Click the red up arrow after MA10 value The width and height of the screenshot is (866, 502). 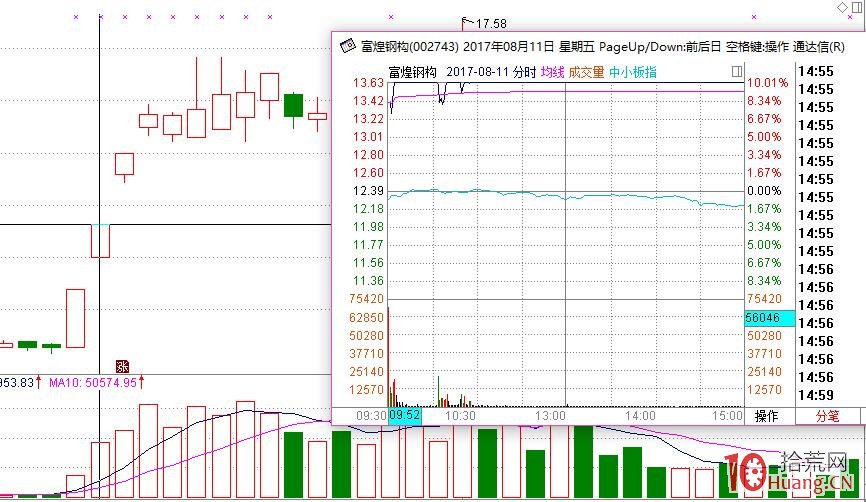pos(142,381)
